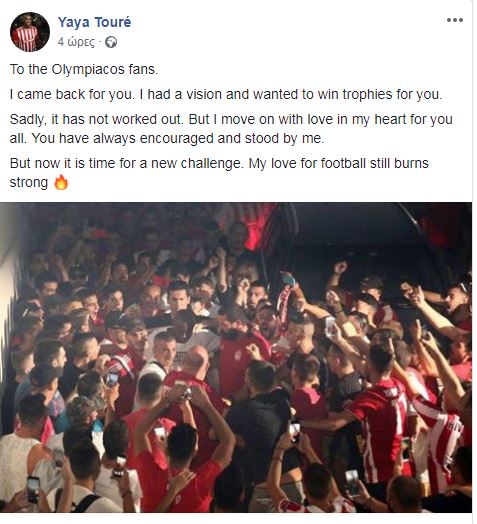Open the Yaya Touré profile name link

pyautogui.click(x=94, y=22)
